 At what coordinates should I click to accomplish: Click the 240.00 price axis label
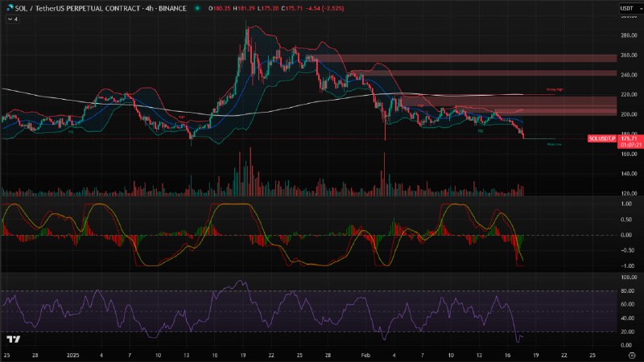tap(629, 75)
